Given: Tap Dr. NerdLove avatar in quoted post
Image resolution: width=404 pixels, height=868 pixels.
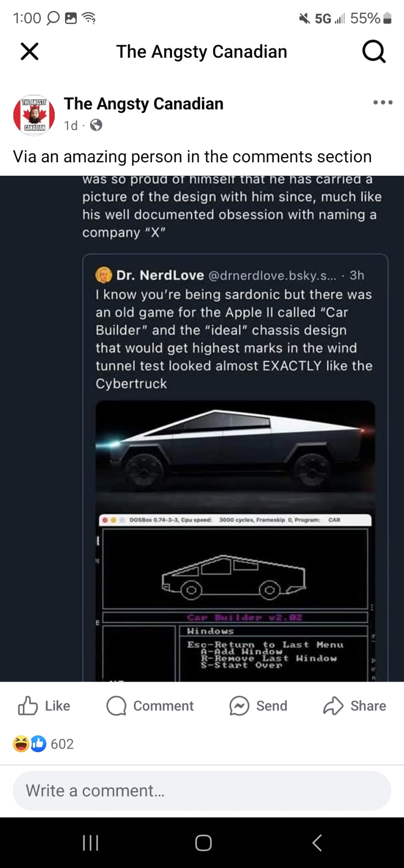Looking at the screenshot, I should (x=104, y=275).
